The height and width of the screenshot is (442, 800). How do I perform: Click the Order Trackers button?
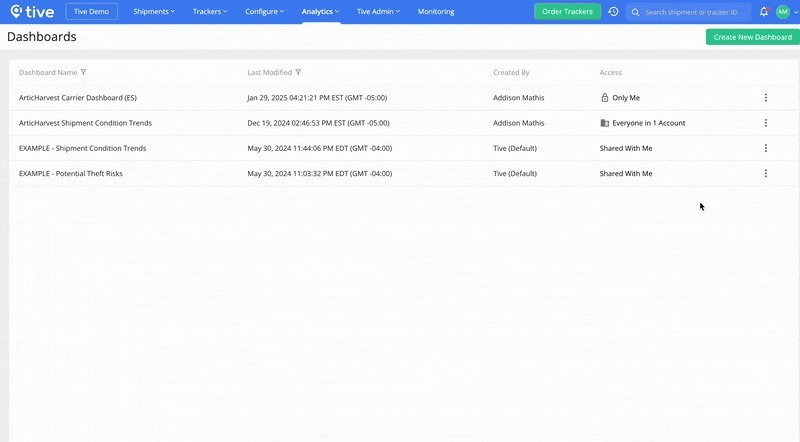pos(567,12)
